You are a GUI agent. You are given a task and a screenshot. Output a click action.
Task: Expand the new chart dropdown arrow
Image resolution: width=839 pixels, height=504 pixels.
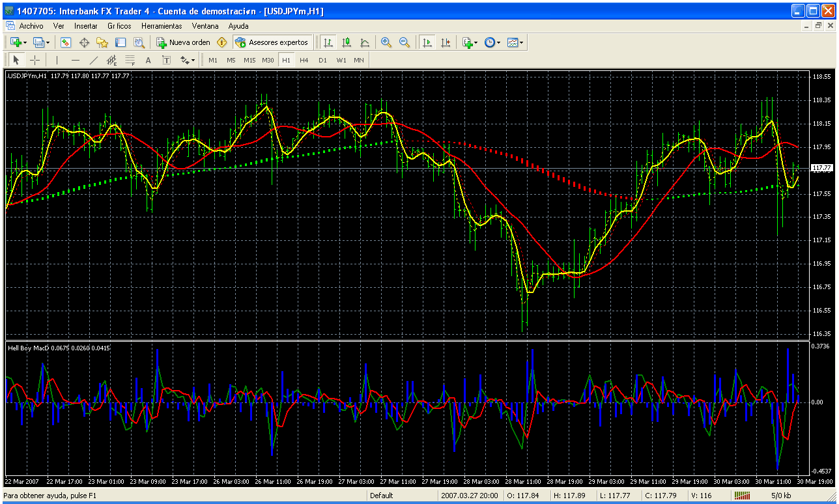point(25,43)
